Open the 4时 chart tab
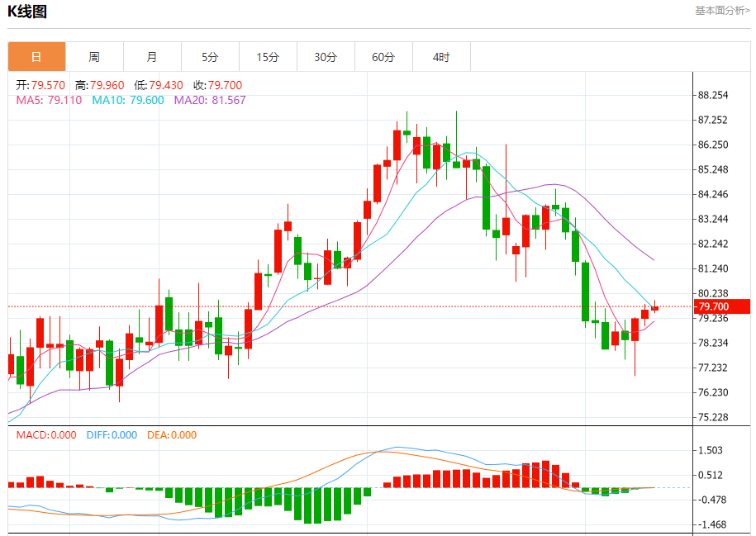The image size is (756, 536). (442, 57)
